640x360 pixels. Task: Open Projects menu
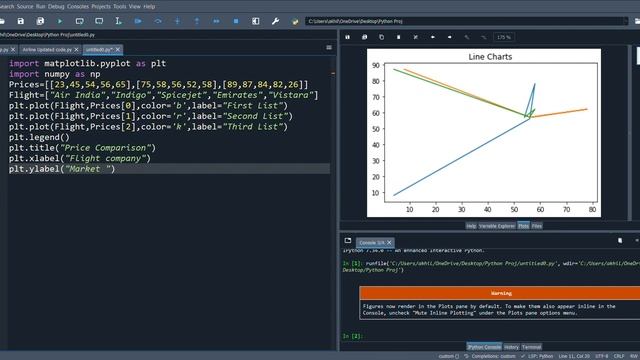101,7
